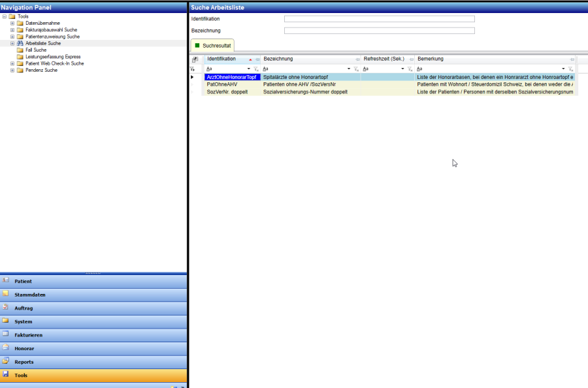This screenshot has width=588, height=388.
Task: Open the Reports navigation section
Action: (x=93, y=362)
